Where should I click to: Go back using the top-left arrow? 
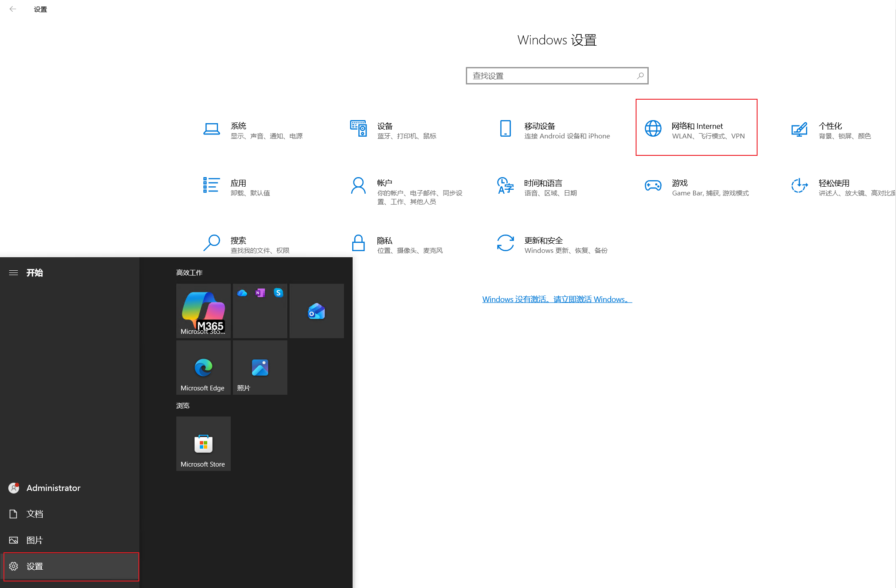(x=13, y=9)
